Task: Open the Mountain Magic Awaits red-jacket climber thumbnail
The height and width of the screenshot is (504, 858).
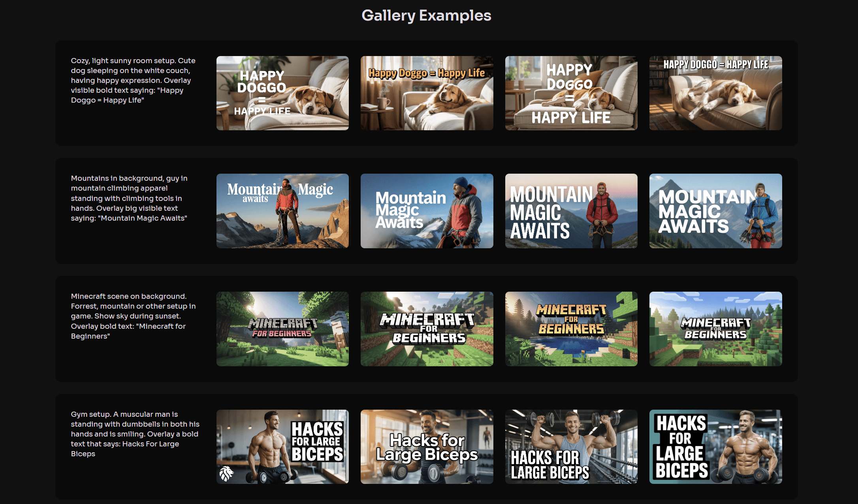Action: (x=571, y=211)
